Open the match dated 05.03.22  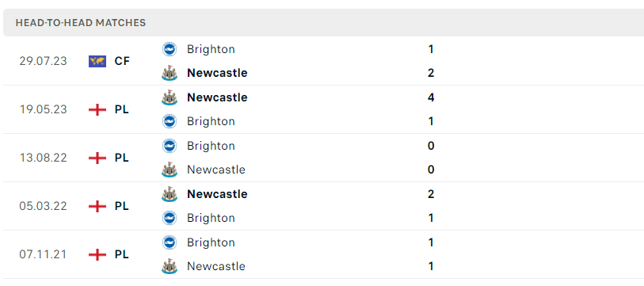[x=43, y=206]
